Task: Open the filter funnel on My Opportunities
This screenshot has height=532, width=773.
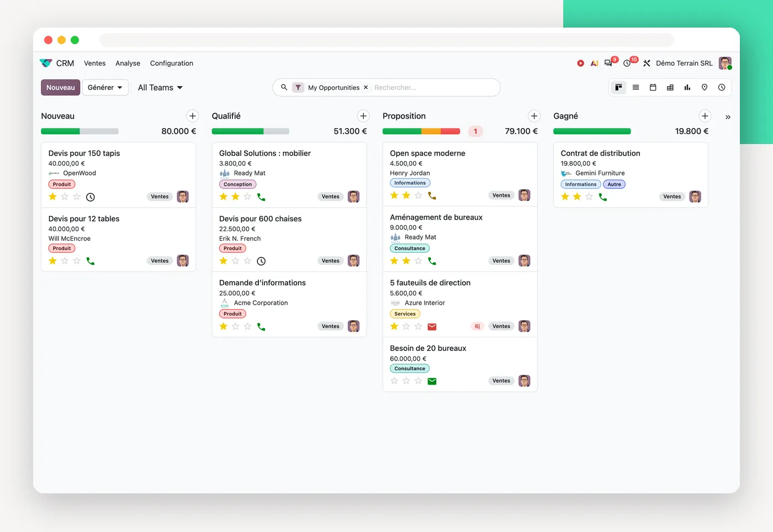Action: click(298, 87)
